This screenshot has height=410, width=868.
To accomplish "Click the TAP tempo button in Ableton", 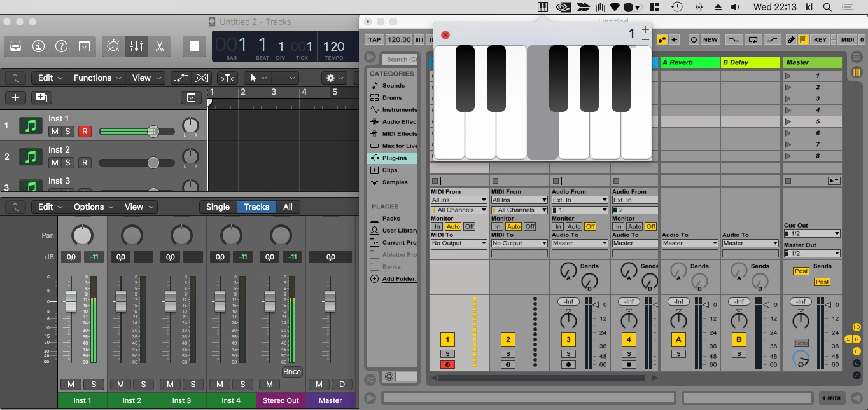I will 374,39.
